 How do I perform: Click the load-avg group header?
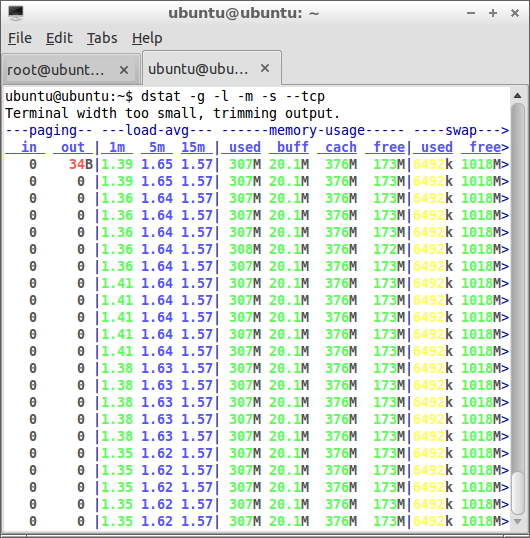(157, 130)
